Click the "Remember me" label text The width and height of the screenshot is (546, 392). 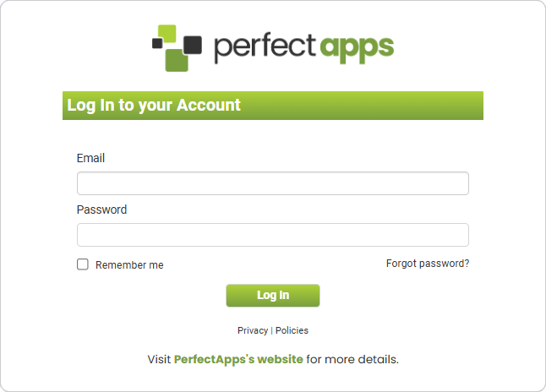129,265
